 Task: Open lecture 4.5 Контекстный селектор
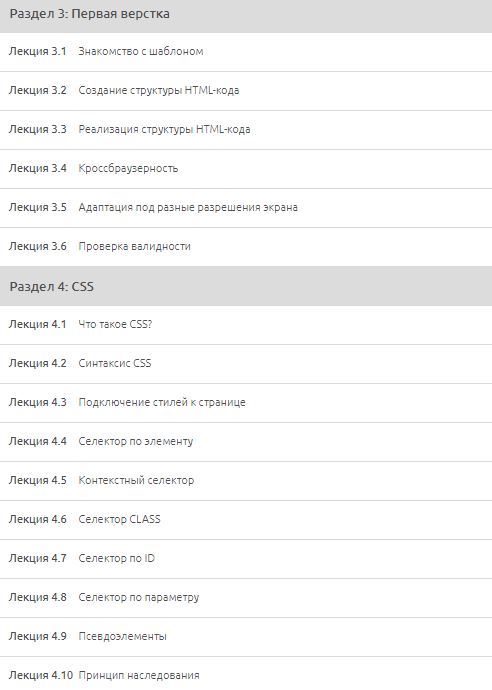pos(246,481)
